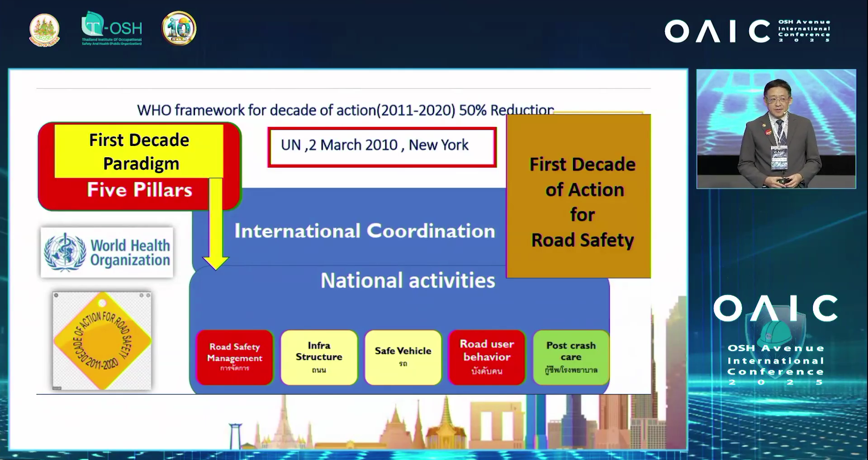Click the National activities heading
Image resolution: width=868 pixels, height=460 pixels.
tap(408, 281)
